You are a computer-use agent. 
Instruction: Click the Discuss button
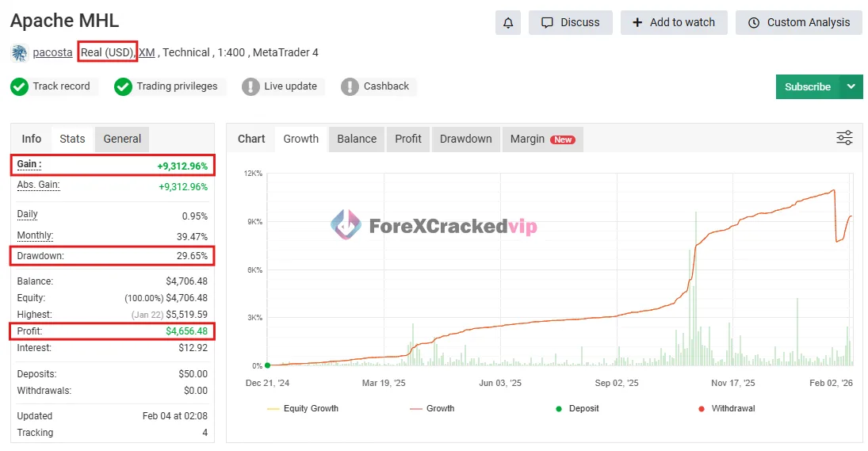pos(570,22)
